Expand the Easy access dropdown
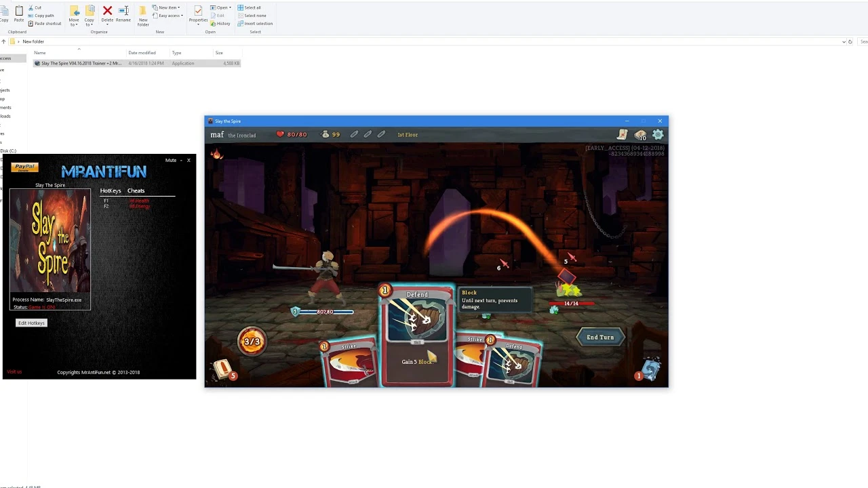This screenshot has width=868, height=488. (x=167, y=16)
